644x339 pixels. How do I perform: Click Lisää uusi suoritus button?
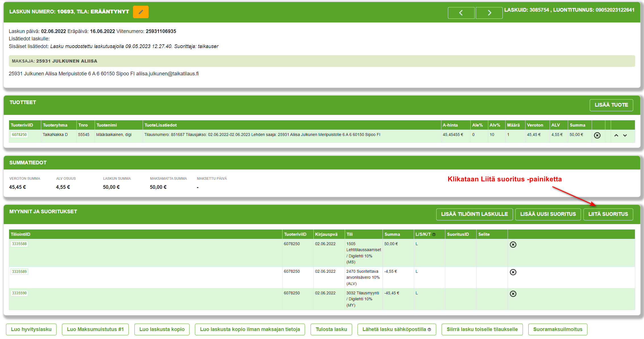click(x=548, y=214)
